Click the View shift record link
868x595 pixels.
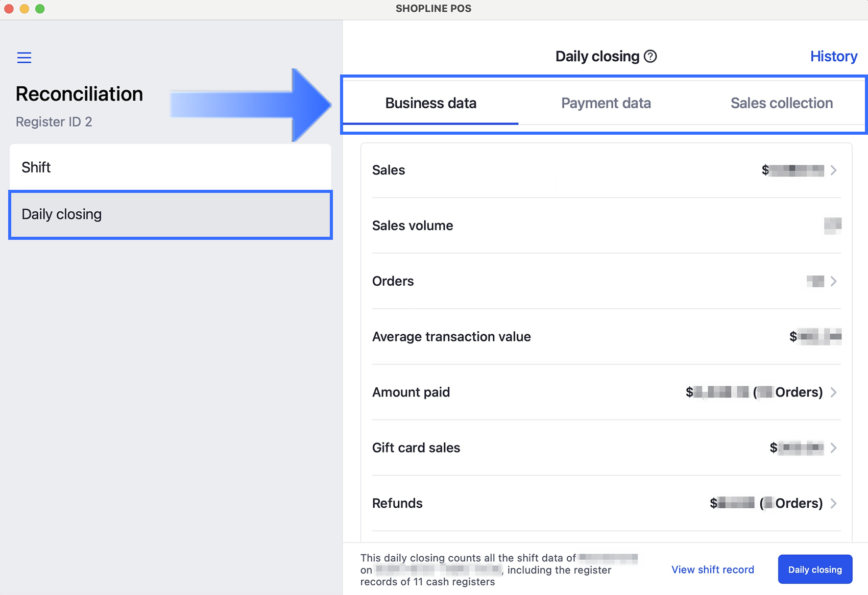point(712,569)
